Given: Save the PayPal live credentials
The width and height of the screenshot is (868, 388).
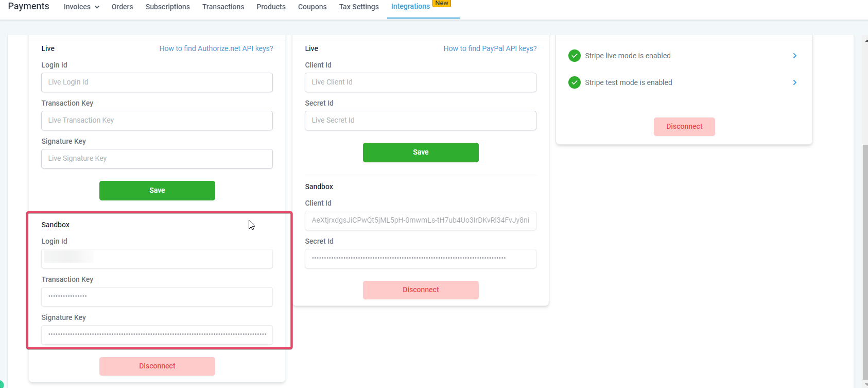Looking at the screenshot, I should (421, 153).
